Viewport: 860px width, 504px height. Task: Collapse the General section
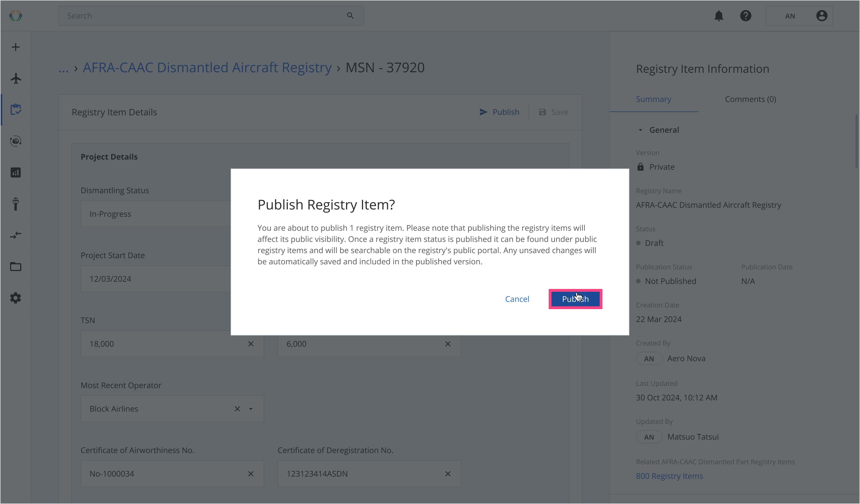640,130
